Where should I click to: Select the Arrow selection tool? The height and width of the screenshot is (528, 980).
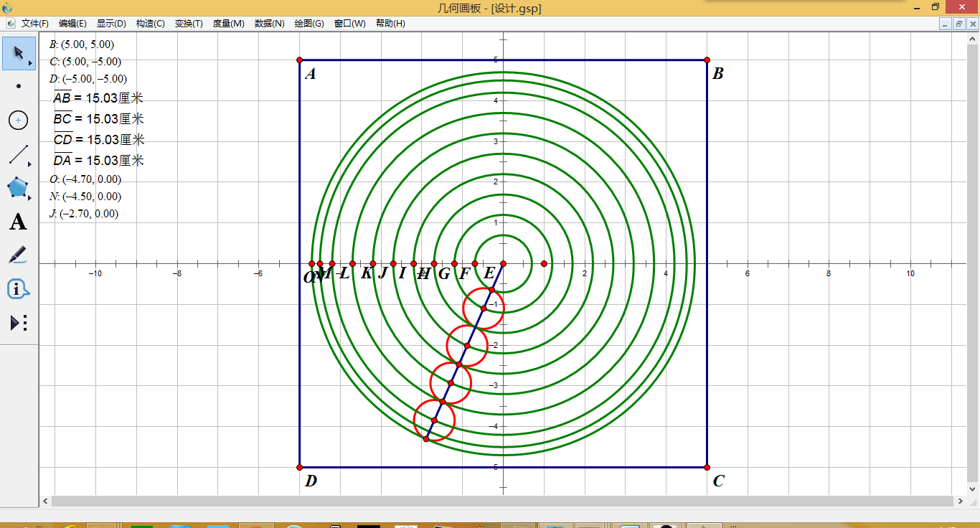[x=19, y=53]
